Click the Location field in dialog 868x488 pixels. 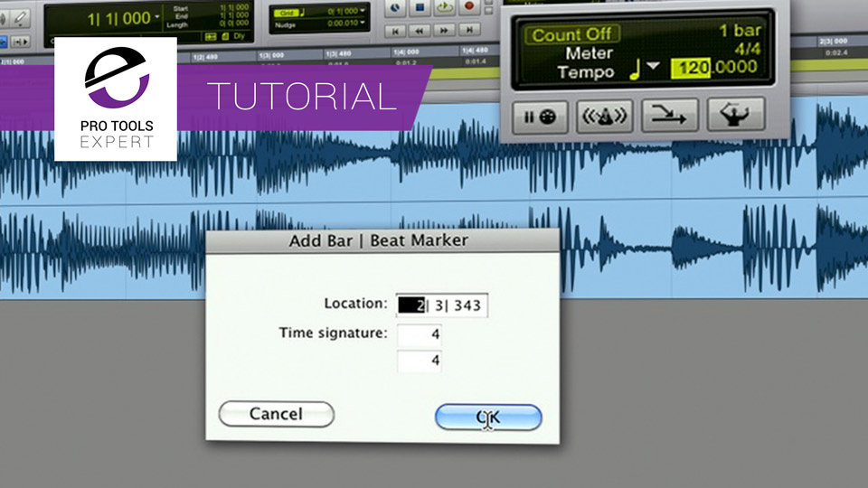(x=442, y=305)
